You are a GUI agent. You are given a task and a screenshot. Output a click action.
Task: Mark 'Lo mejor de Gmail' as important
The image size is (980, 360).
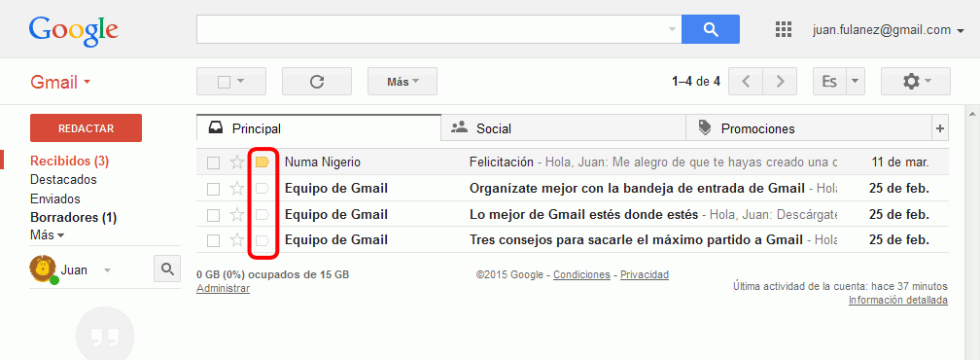coord(262,215)
